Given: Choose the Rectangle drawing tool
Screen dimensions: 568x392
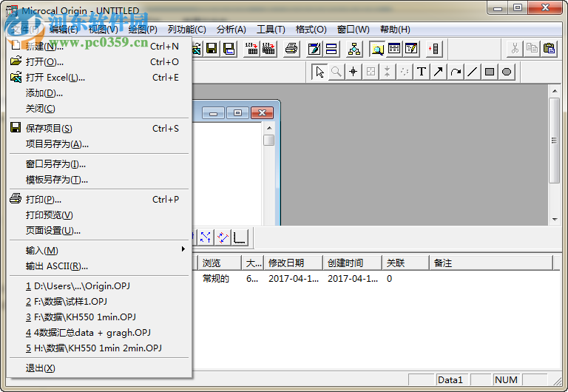Looking at the screenshot, I should (490, 72).
